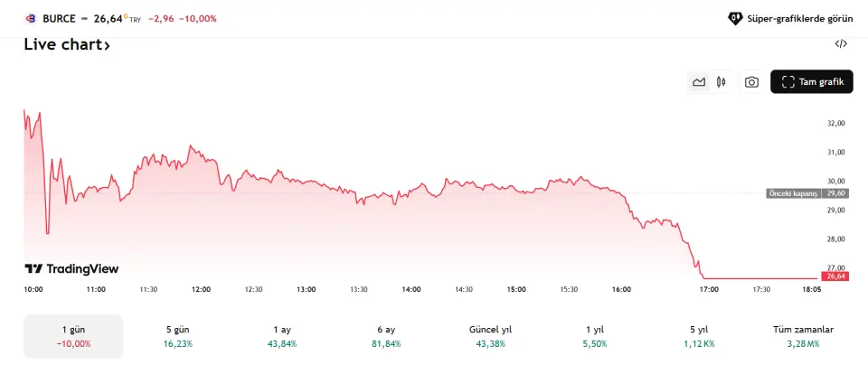This screenshot has height=374, width=868.
Task: Open Tam grafik full chart button
Action: point(811,82)
